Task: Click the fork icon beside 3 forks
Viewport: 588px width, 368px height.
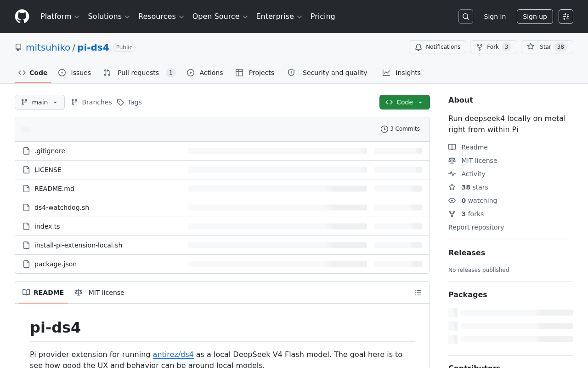Action: (x=452, y=214)
